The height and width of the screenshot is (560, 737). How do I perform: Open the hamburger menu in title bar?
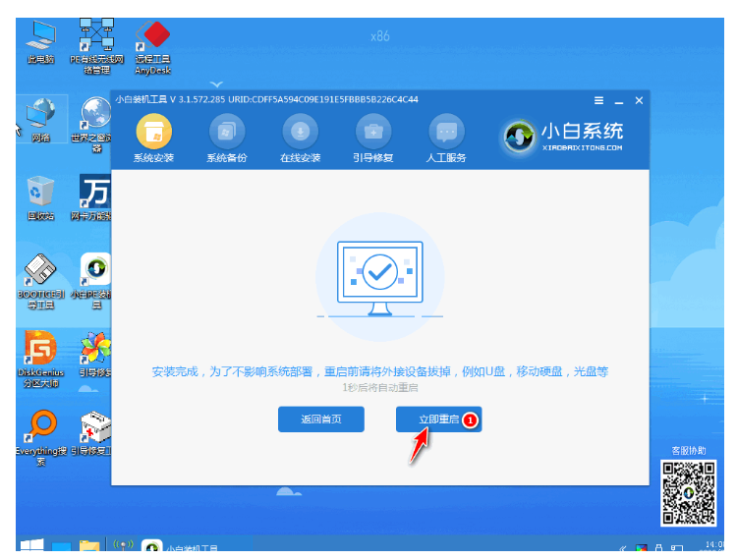[x=598, y=100]
